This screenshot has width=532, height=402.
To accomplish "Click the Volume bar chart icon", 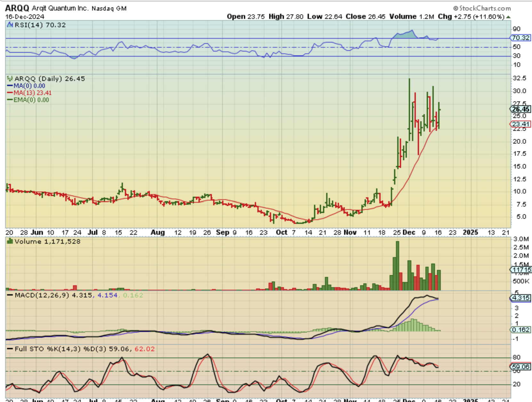I will point(10,241).
